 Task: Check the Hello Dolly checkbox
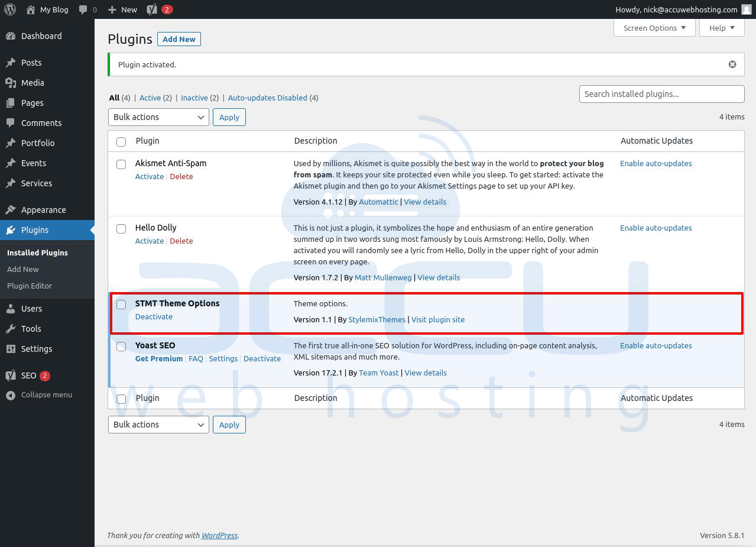click(121, 228)
